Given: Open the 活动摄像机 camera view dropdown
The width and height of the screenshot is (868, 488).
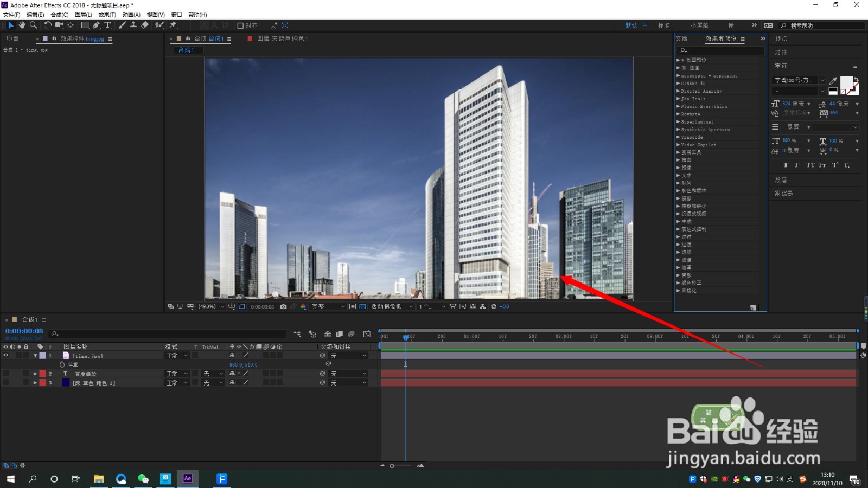Looking at the screenshot, I should tap(392, 306).
